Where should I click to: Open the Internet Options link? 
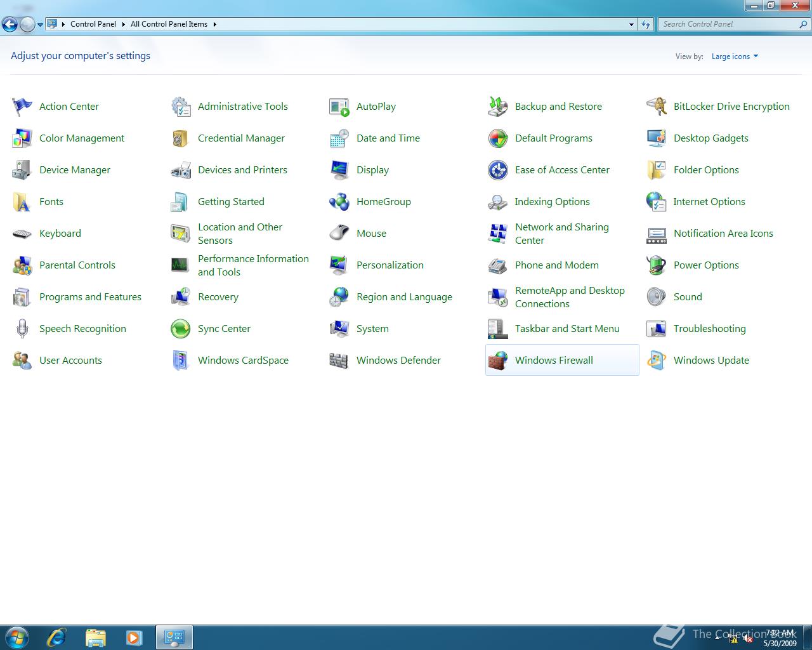[x=709, y=202]
